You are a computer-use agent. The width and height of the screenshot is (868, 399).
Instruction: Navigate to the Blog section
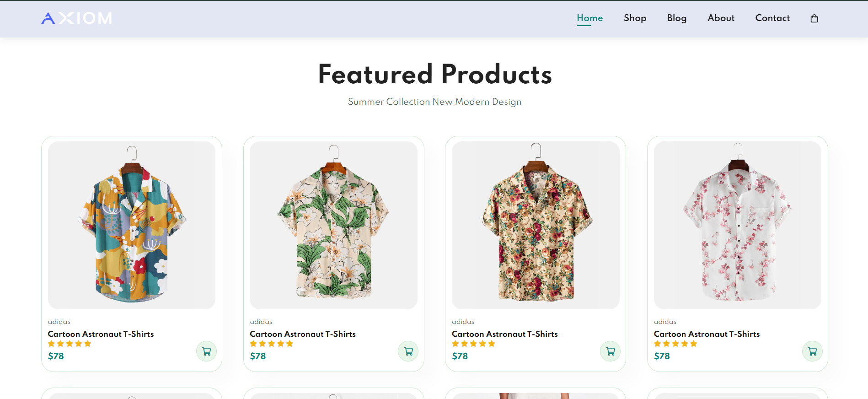[x=677, y=18]
